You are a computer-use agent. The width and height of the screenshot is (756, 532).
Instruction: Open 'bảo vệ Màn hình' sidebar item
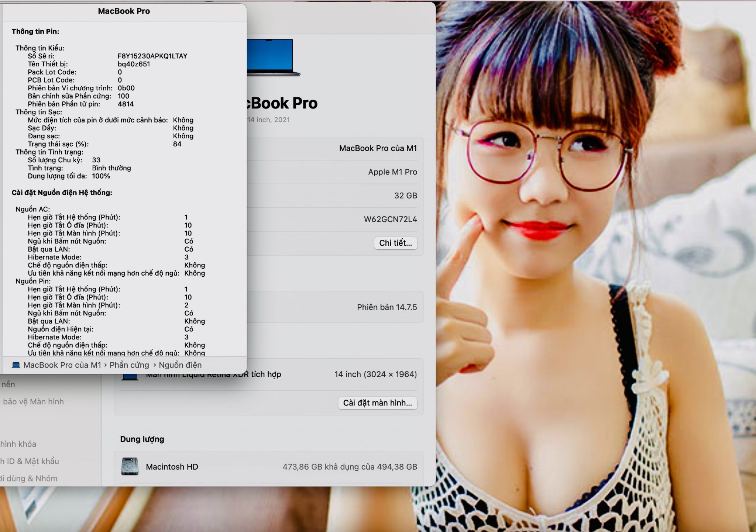(33, 402)
